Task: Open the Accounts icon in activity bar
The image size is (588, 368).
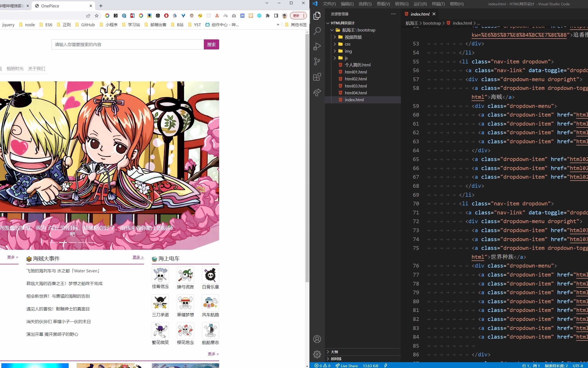Action: point(317,339)
